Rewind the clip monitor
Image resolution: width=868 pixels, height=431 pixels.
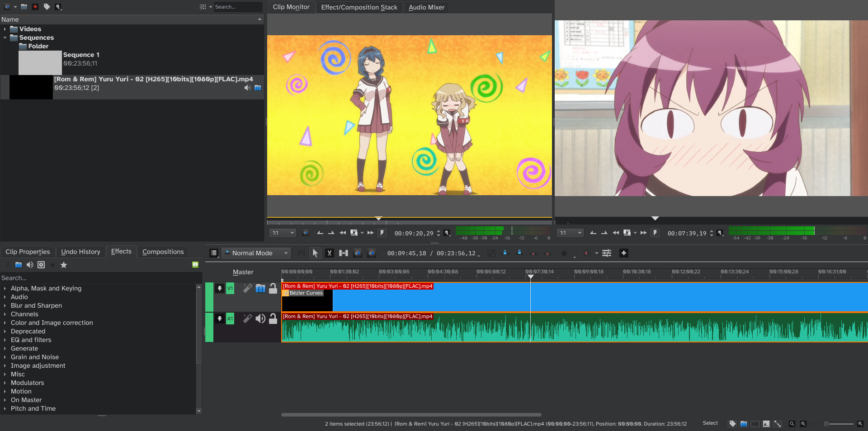(x=343, y=233)
